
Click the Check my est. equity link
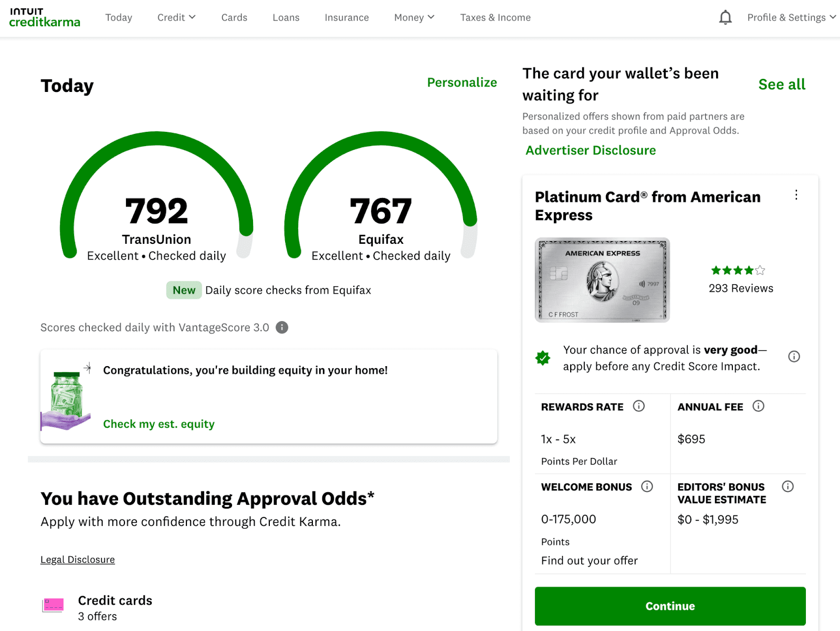(159, 424)
